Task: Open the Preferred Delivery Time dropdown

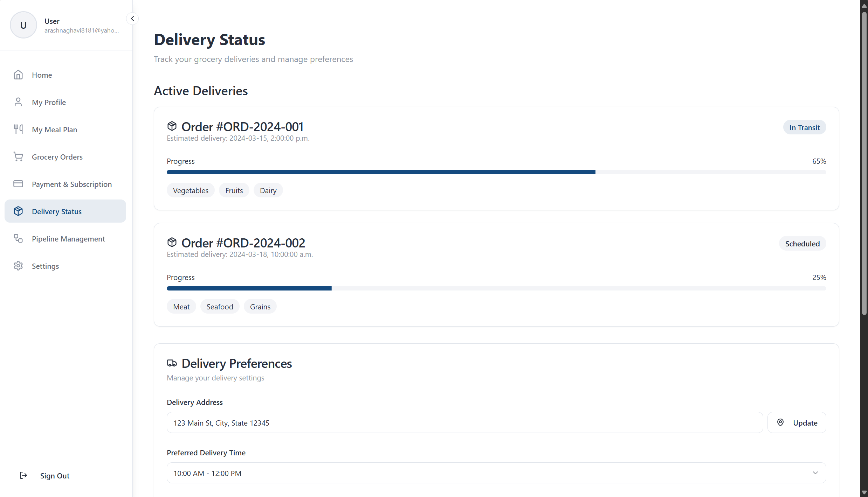Action: coord(496,473)
